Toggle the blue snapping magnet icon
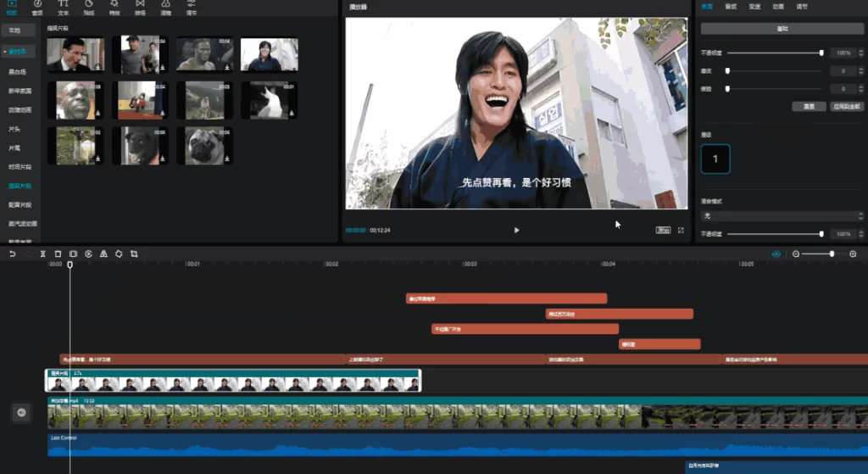Image resolution: width=868 pixels, height=474 pixels. pos(776,254)
